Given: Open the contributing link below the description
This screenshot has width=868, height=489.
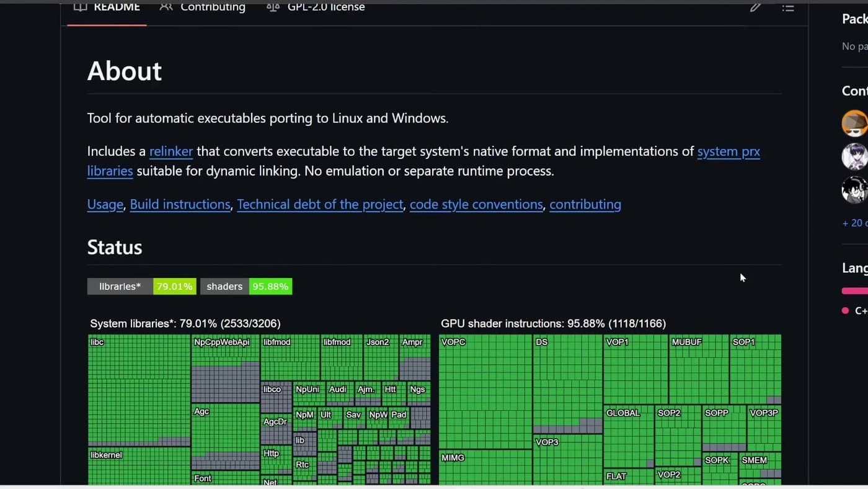Looking at the screenshot, I should coord(585,205).
